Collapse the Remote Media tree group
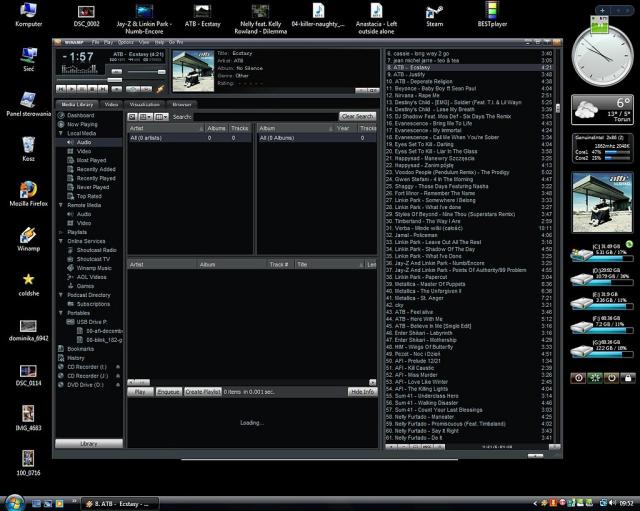 coord(61,205)
